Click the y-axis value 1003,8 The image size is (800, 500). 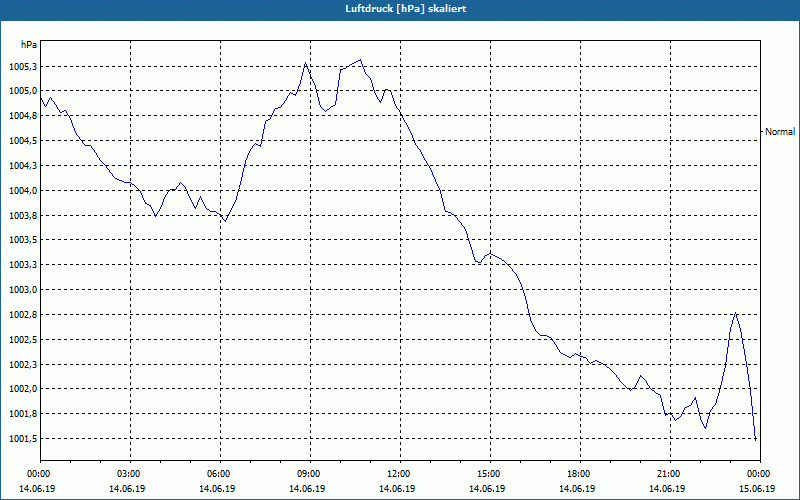tap(23, 215)
